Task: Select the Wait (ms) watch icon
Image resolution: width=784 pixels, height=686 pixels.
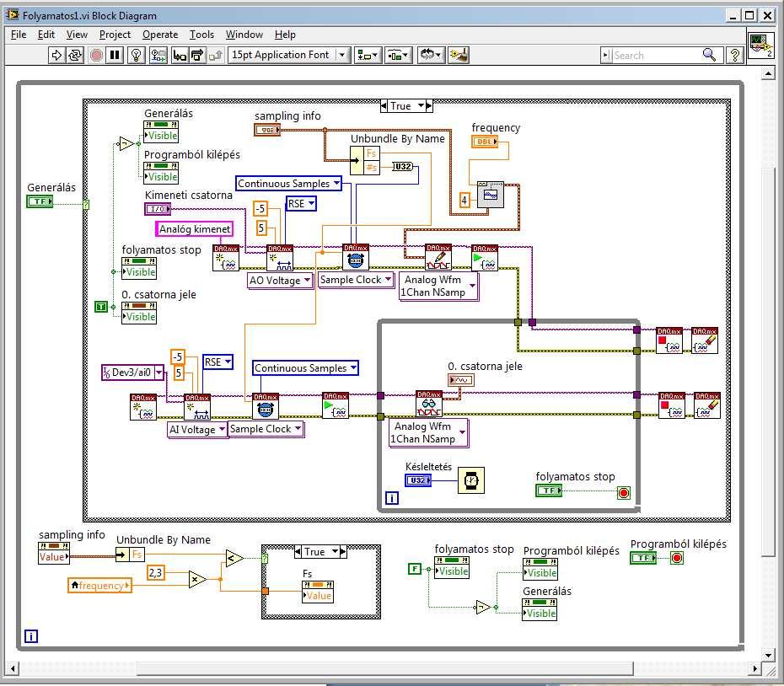Action: (x=471, y=480)
